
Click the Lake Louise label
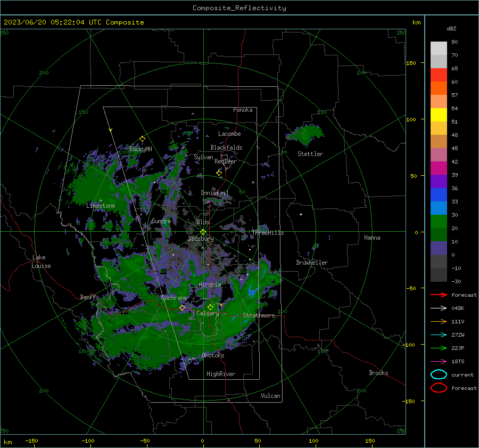tap(41, 262)
